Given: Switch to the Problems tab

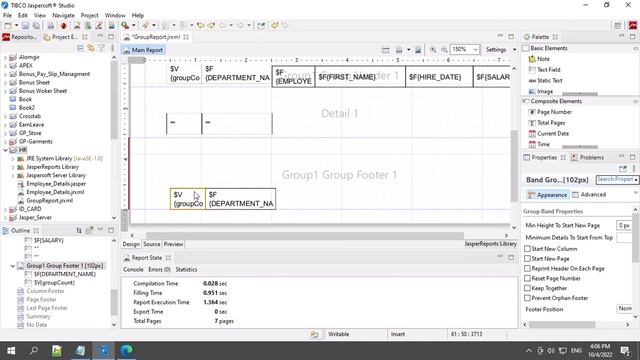Looking at the screenshot, I should coord(587,158).
